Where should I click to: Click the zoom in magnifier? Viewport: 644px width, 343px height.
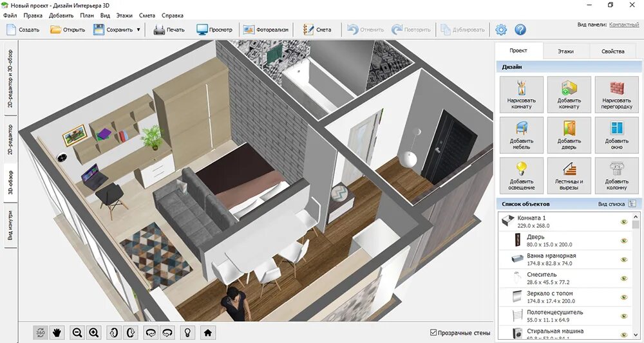[94, 332]
